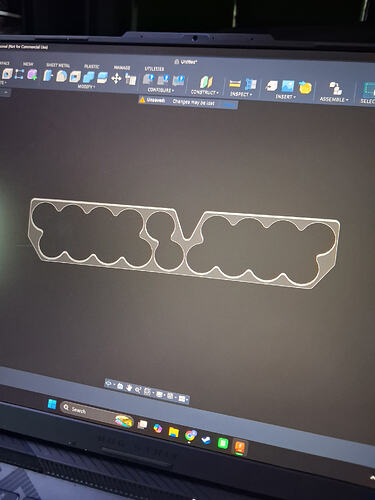
Task: Switch to the Sheet Metal tab
Action: pos(58,65)
